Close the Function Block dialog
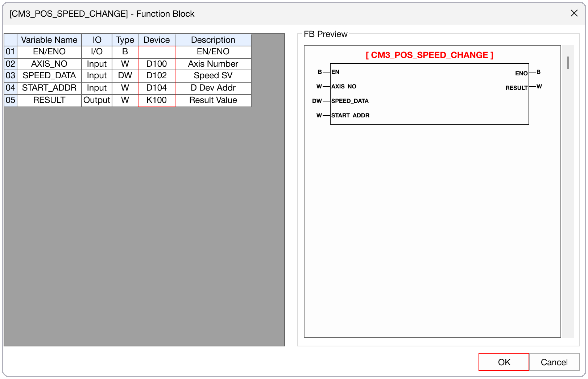This screenshot has width=588, height=379. [x=574, y=13]
